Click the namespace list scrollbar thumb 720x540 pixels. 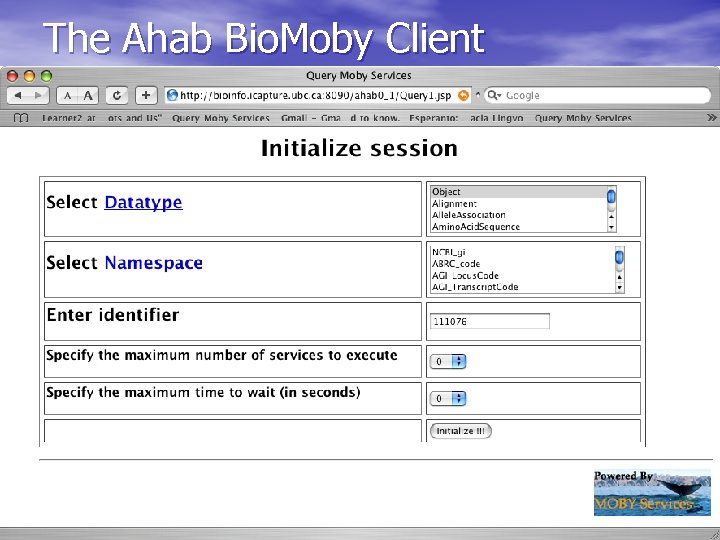(x=619, y=257)
